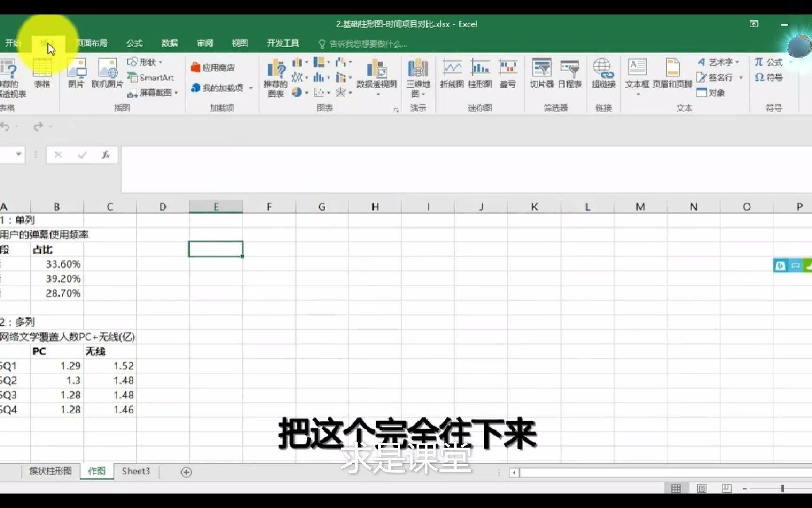Expand the 艺术字 WordArt dropdown
The image size is (812, 508).
coord(737,62)
